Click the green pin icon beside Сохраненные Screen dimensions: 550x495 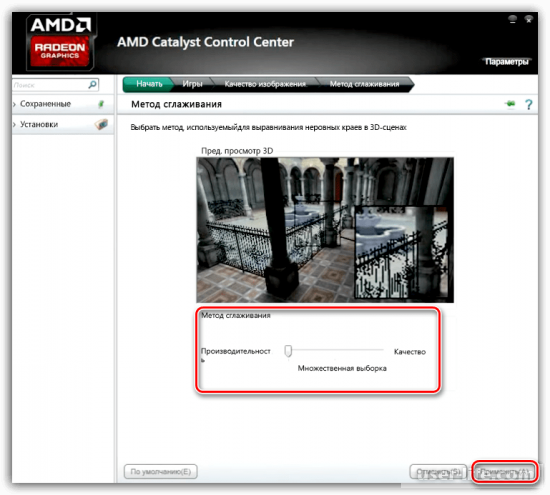(101, 104)
